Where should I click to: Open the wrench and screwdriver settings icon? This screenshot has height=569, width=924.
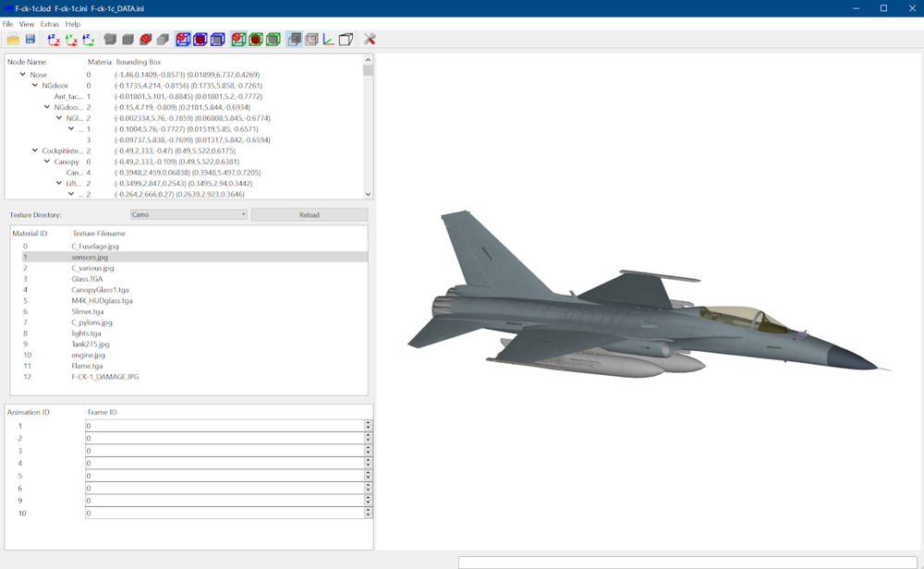pyautogui.click(x=370, y=40)
